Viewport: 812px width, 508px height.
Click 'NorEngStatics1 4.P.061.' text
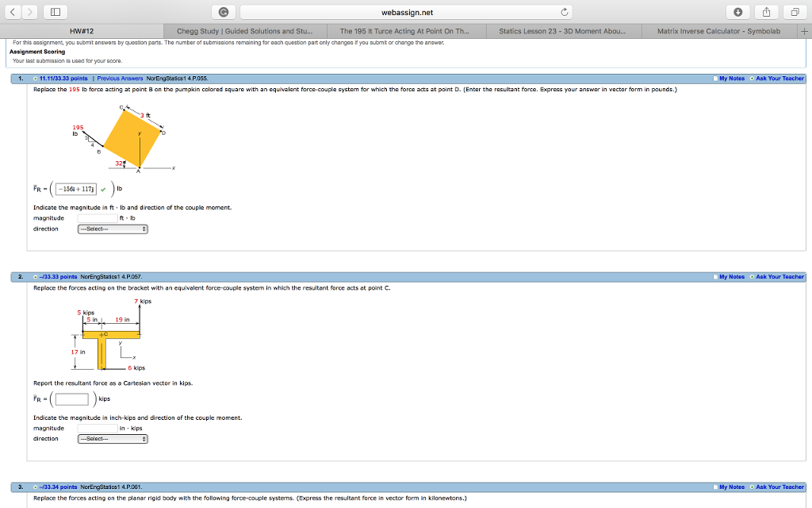click(111, 487)
